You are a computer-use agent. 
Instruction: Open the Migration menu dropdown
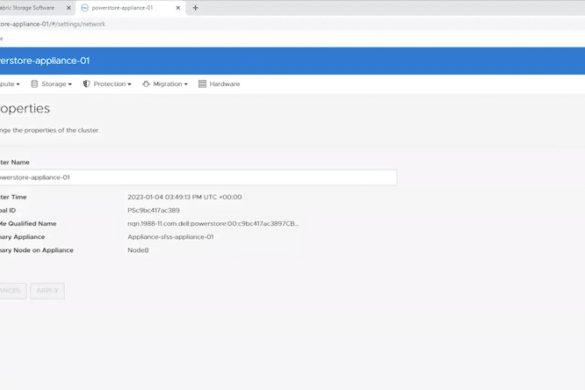tap(165, 84)
